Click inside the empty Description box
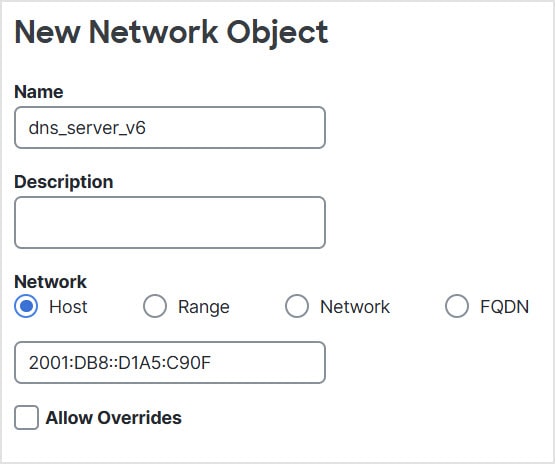 (x=170, y=222)
